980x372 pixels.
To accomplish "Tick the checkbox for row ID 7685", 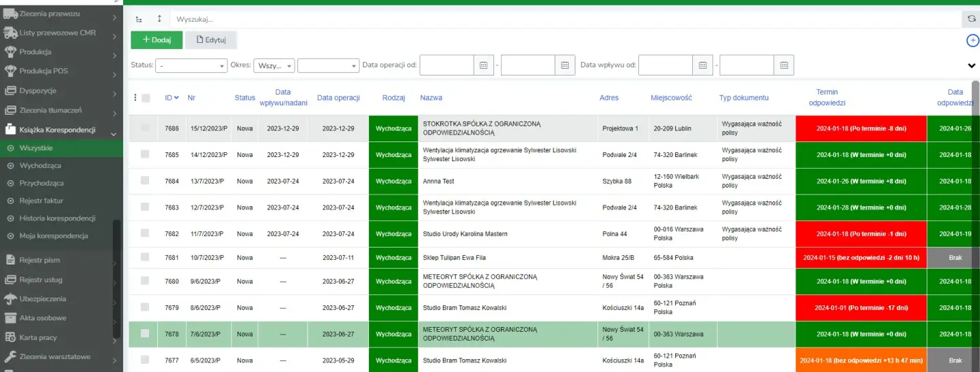I will point(145,154).
